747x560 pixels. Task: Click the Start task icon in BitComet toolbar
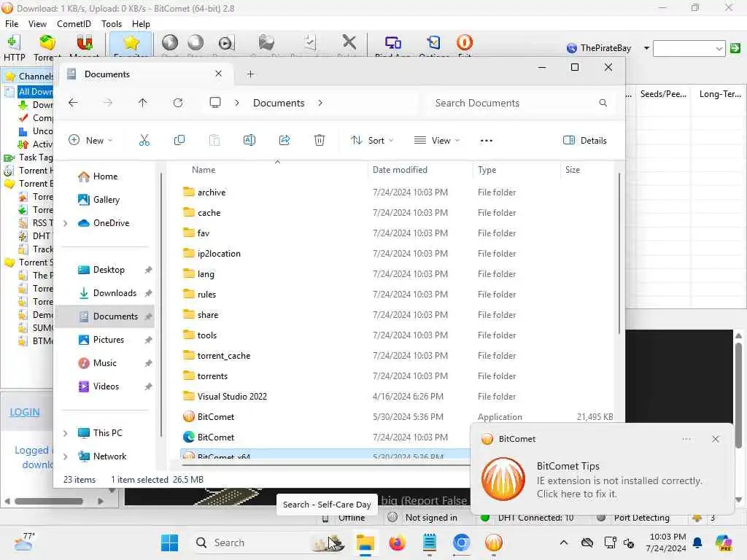point(169,43)
